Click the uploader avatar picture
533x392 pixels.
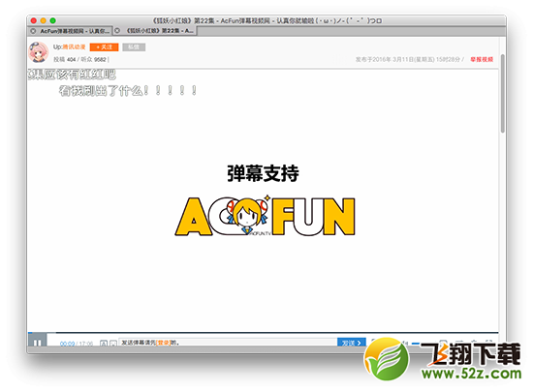38,52
